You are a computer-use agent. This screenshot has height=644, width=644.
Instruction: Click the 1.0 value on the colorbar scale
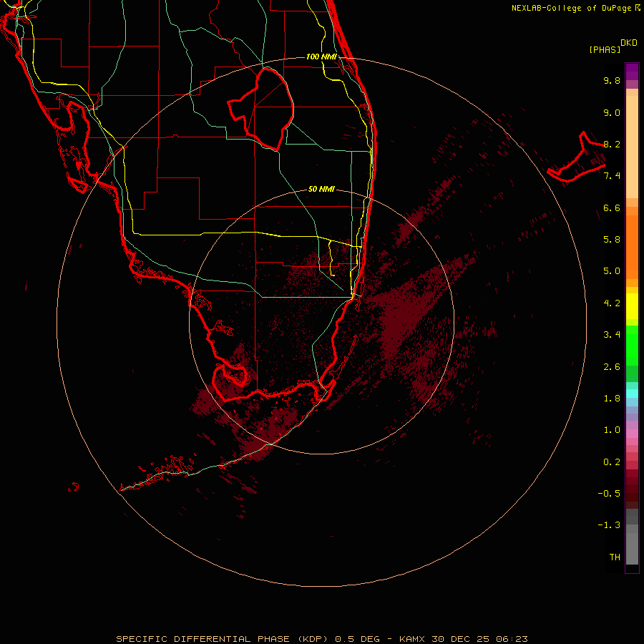pyautogui.click(x=612, y=430)
